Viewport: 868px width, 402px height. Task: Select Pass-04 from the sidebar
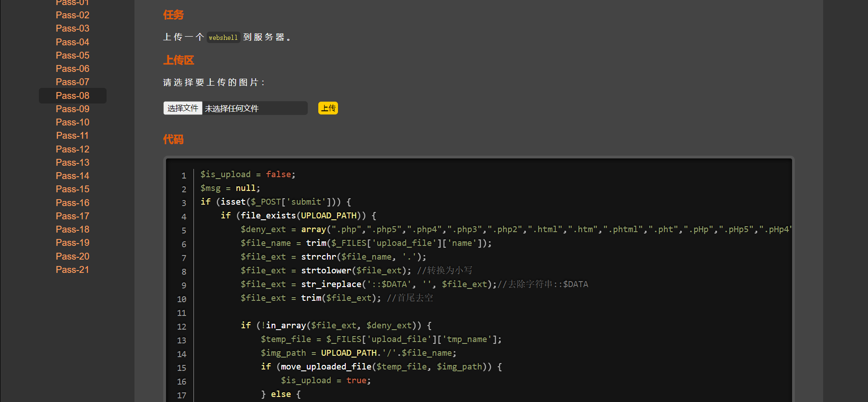[x=72, y=42]
